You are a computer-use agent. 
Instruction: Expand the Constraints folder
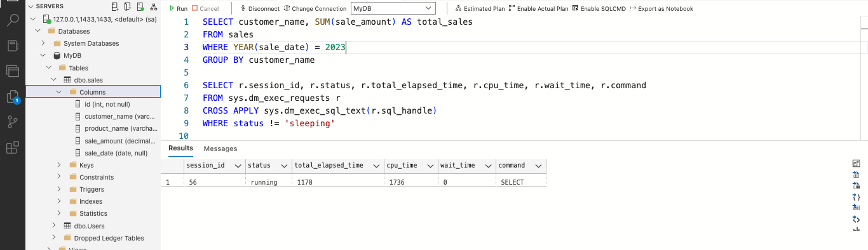click(58, 177)
